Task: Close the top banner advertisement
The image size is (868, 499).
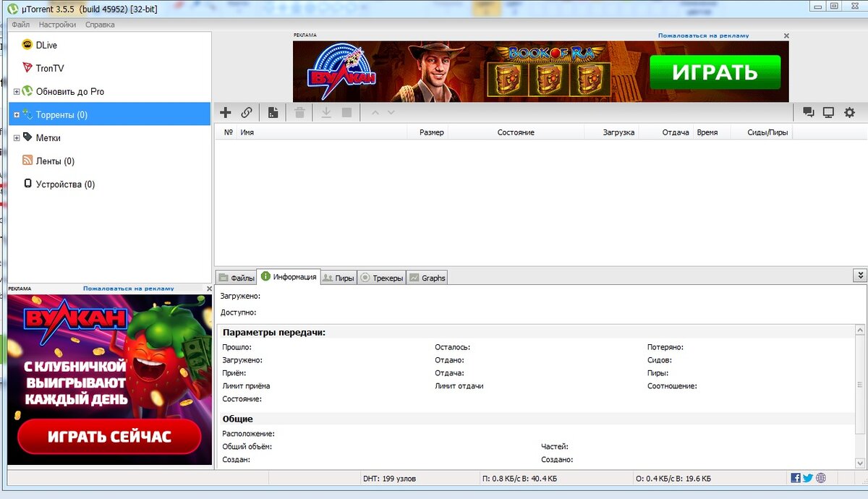Action: pyautogui.click(x=786, y=35)
